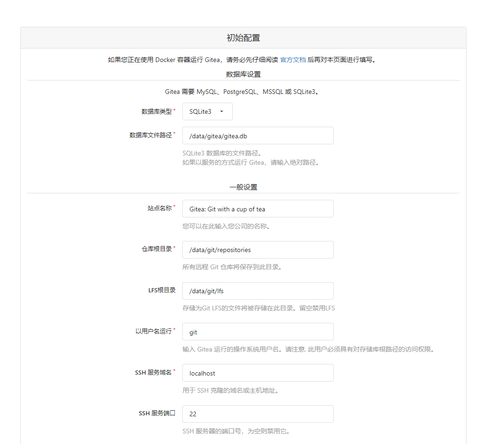Click the 一般设置 section title
The image size is (504, 444).
click(x=243, y=187)
